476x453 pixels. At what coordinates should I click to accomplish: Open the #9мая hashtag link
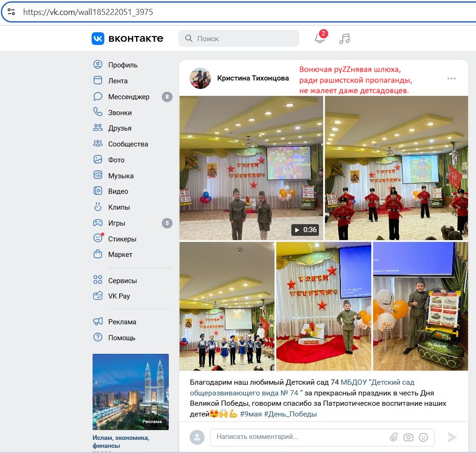point(251,414)
